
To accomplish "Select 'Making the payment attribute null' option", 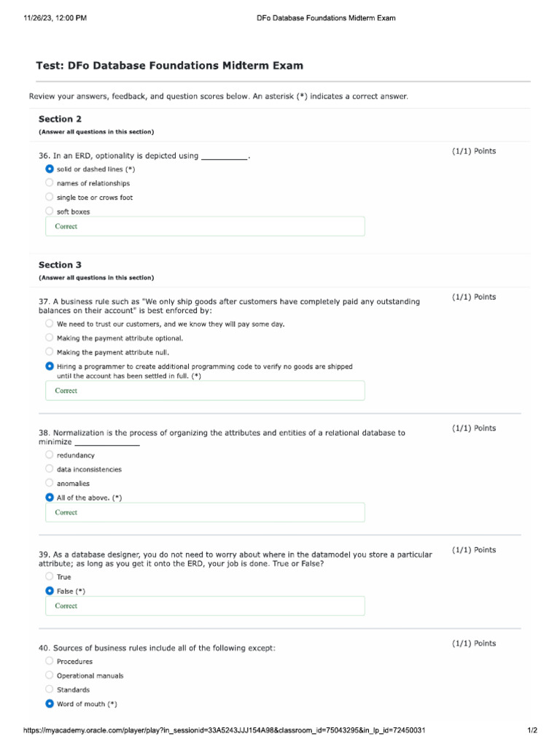I will 50,352.
